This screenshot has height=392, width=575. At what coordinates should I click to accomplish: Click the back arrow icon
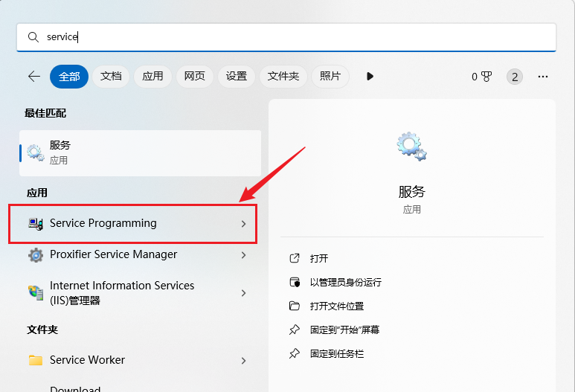(x=33, y=76)
